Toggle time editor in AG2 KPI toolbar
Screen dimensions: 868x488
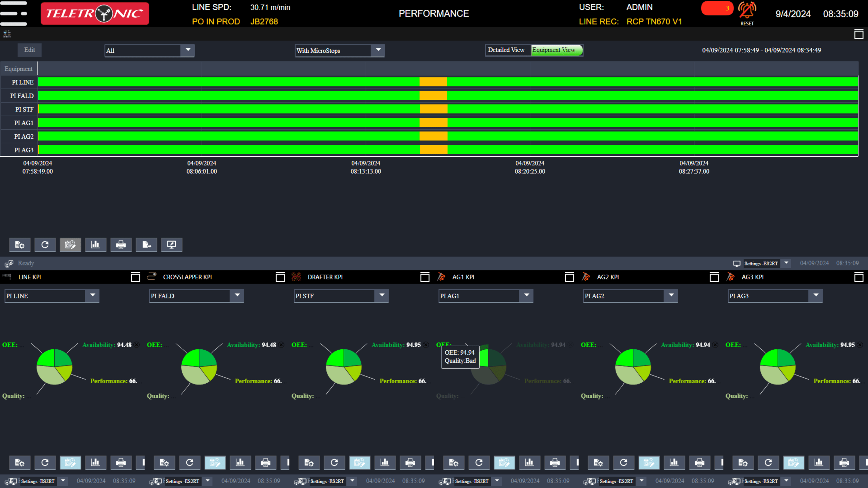[649, 463]
